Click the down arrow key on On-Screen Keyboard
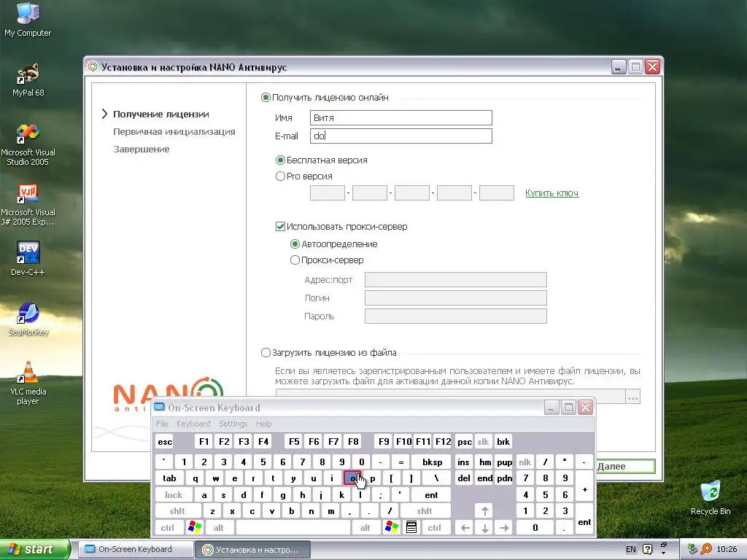The width and height of the screenshot is (747, 560). 484,527
